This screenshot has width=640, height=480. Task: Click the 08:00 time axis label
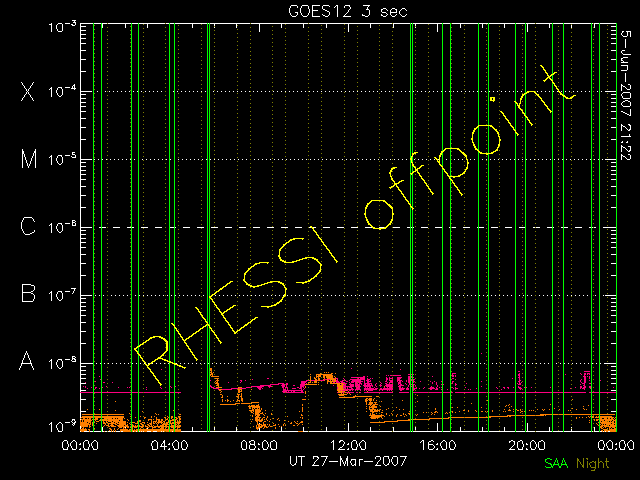[259, 445]
